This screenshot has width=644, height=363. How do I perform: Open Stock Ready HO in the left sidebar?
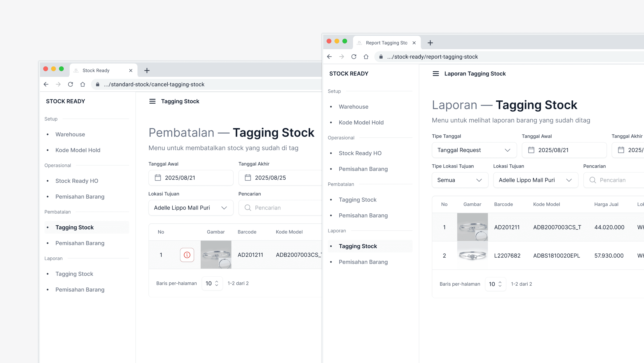point(76,181)
